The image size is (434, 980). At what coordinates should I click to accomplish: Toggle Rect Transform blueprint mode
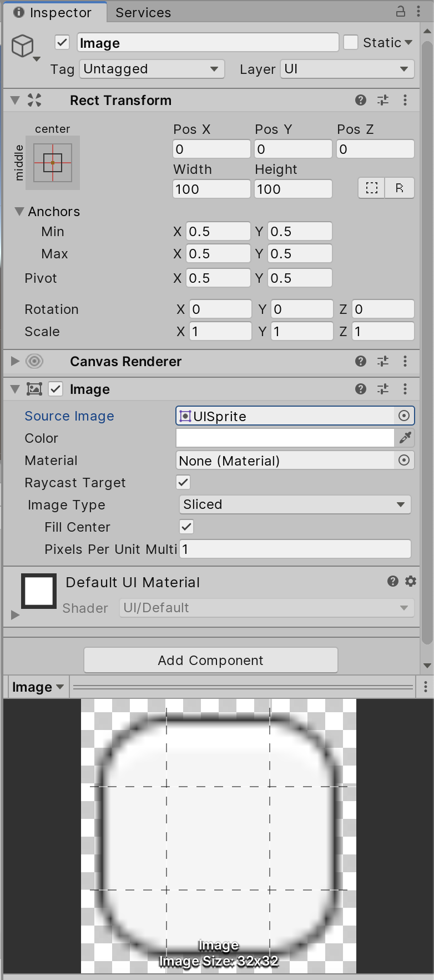tap(372, 188)
